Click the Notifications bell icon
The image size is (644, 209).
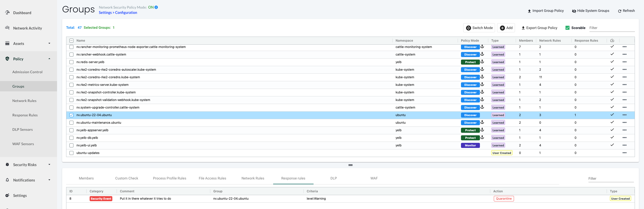point(7,180)
